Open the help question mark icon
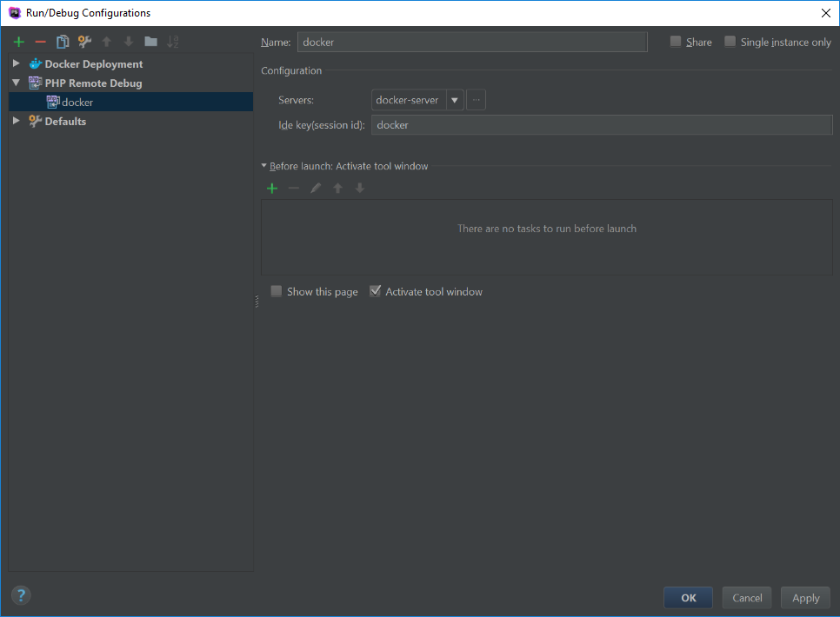Image resolution: width=840 pixels, height=617 pixels. pyautogui.click(x=20, y=595)
